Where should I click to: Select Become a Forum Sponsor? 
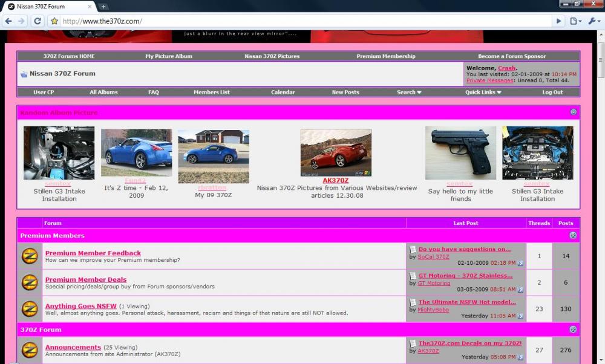pyautogui.click(x=512, y=56)
